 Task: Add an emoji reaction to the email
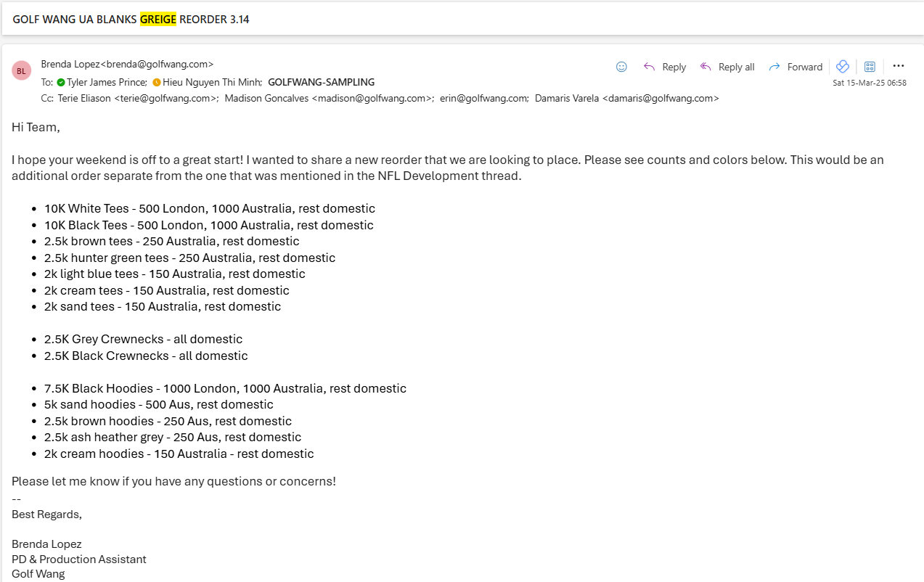pos(621,67)
